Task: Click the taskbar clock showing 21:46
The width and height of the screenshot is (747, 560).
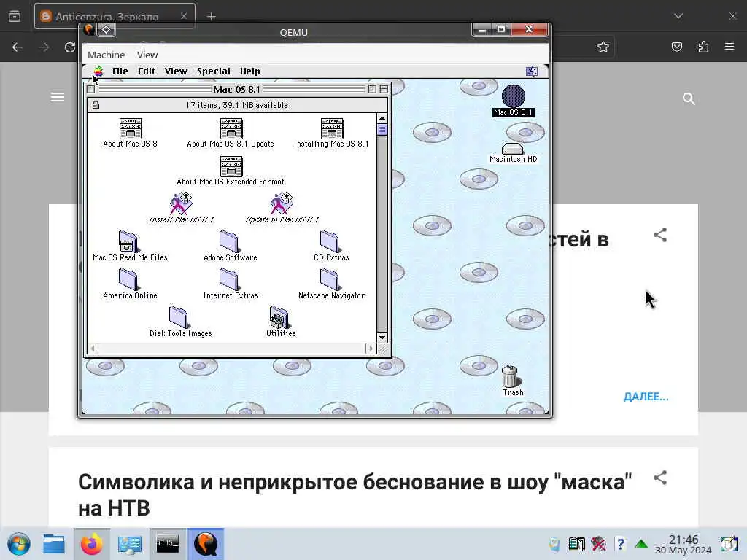Action: coord(683,544)
